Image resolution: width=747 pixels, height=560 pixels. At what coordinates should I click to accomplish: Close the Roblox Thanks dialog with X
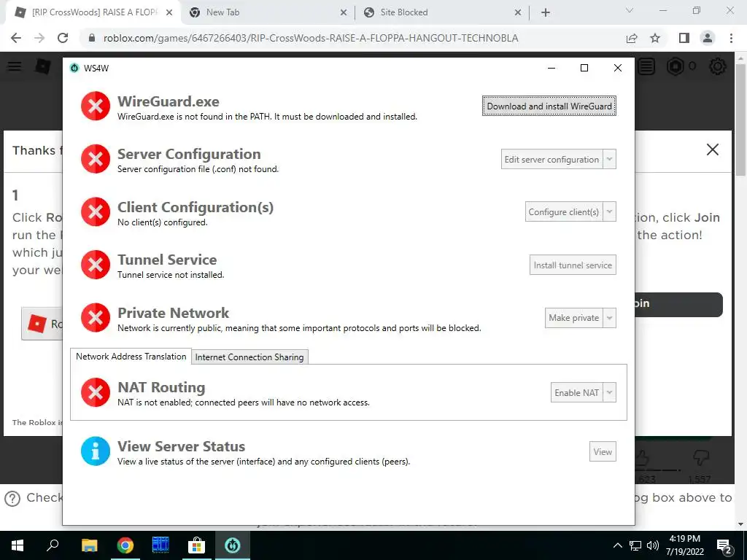tap(712, 149)
